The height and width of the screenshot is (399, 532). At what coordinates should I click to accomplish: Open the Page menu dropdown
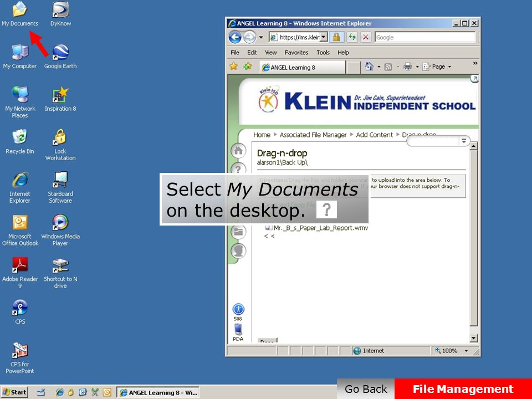437,67
